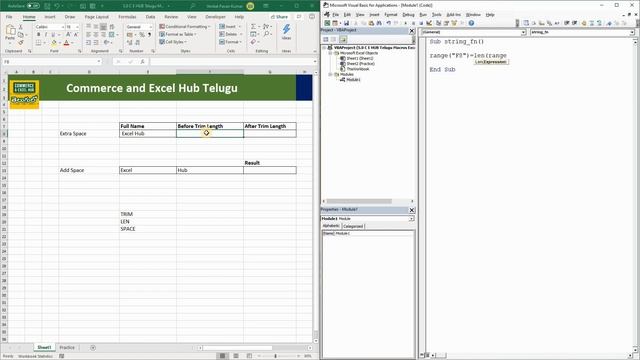The height and width of the screenshot is (360, 640).
Task: Open the VBA Debug menu
Action: click(x=408, y=15)
